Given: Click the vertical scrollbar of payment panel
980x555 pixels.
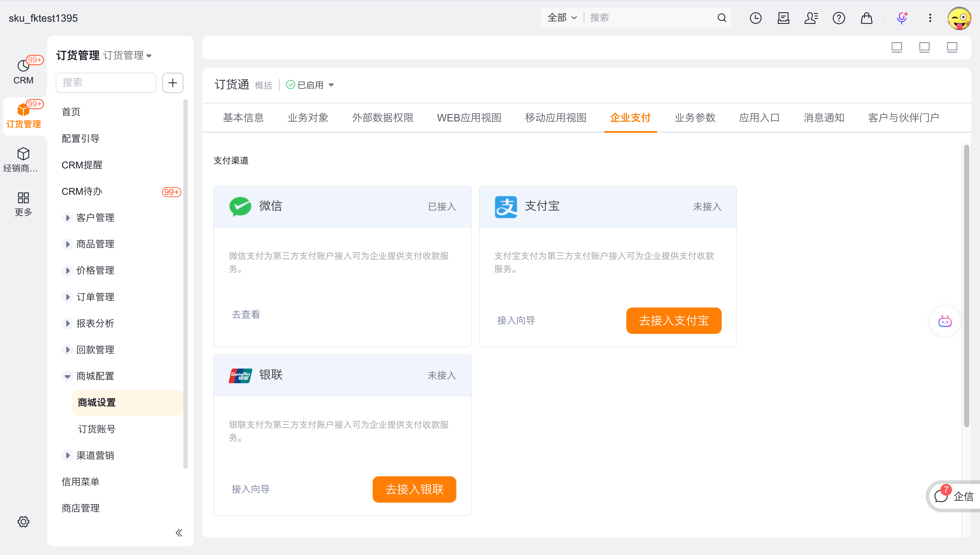Looking at the screenshot, I should coord(966,286).
